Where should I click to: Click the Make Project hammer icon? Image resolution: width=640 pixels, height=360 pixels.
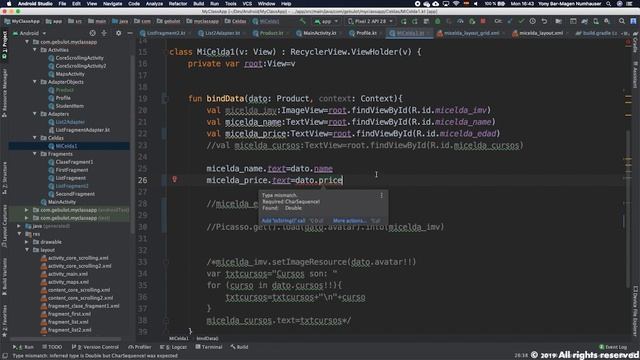(x=302, y=21)
